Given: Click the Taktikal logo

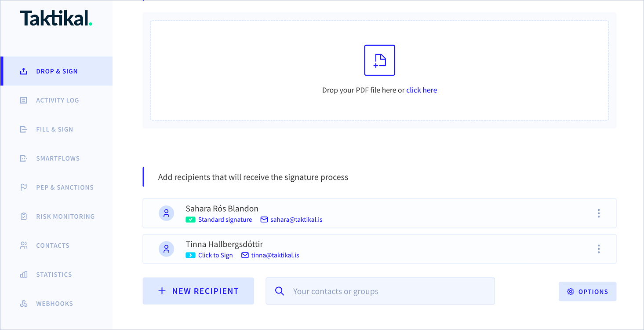Looking at the screenshot, I should click(x=56, y=18).
